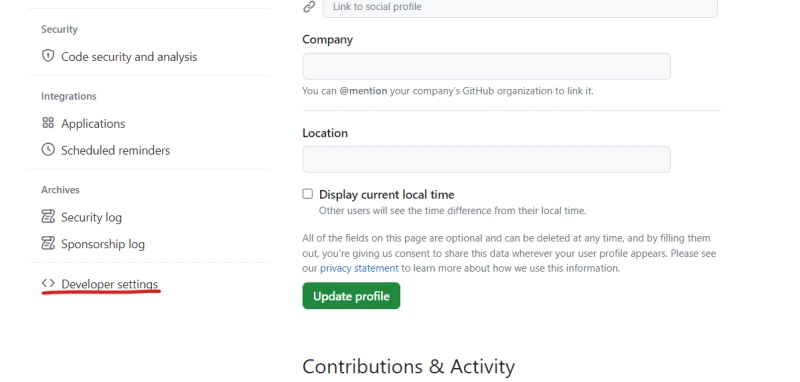Go to Scheduled reminders
This screenshot has width=800, height=382.
pos(115,150)
